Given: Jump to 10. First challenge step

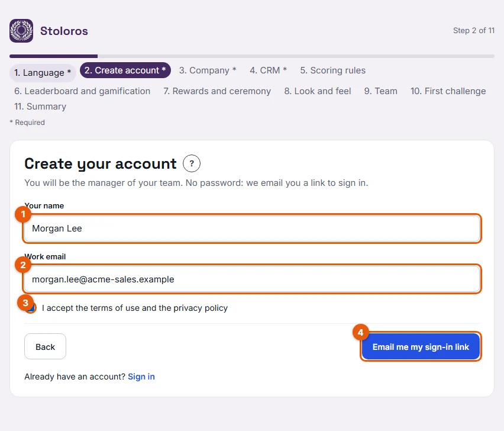Looking at the screenshot, I should [448, 91].
